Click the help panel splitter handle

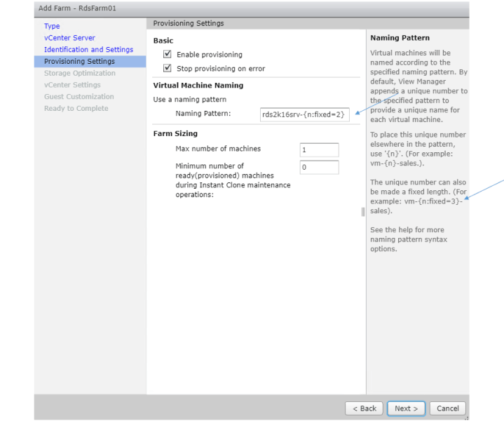[x=363, y=212]
